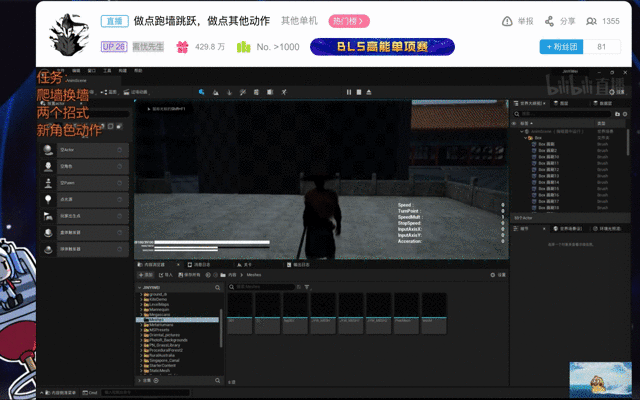Add an Empty Pawn from Place Actors
The image size is (640, 400).
85,183
